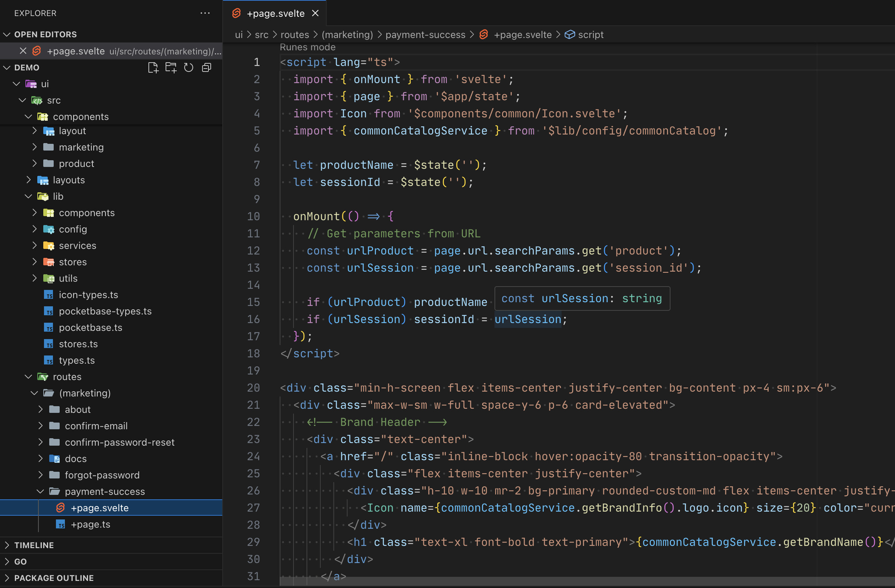Collapse the Open Editors section

pos(7,35)
